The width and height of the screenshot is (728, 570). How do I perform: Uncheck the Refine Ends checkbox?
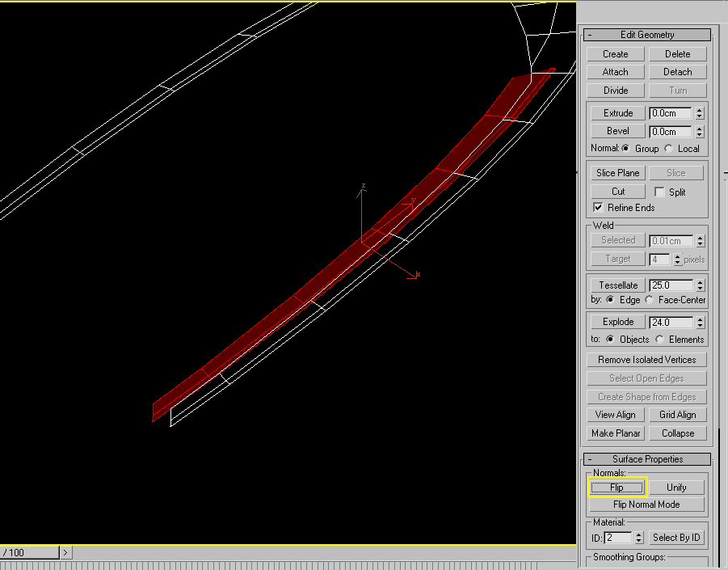click(x=598, y=207)
